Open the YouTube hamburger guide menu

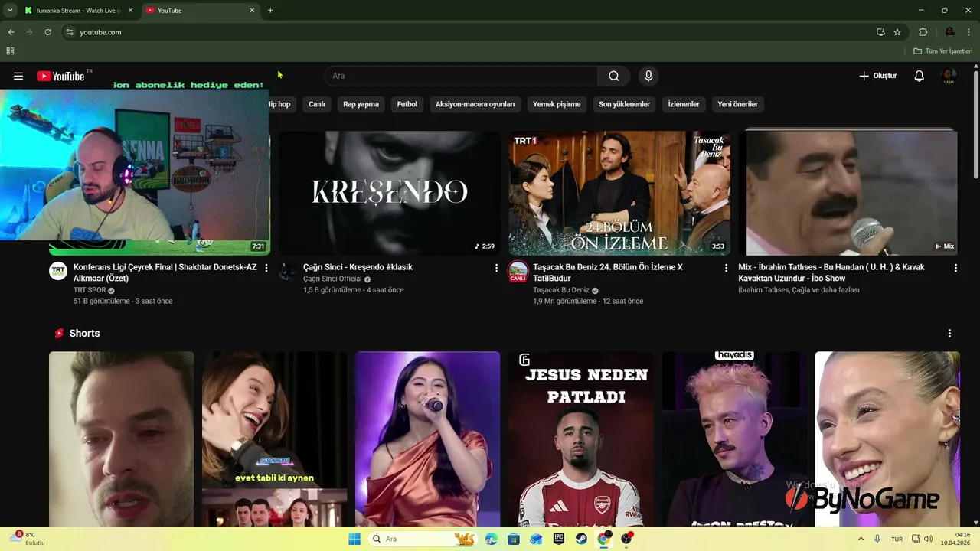18,76
